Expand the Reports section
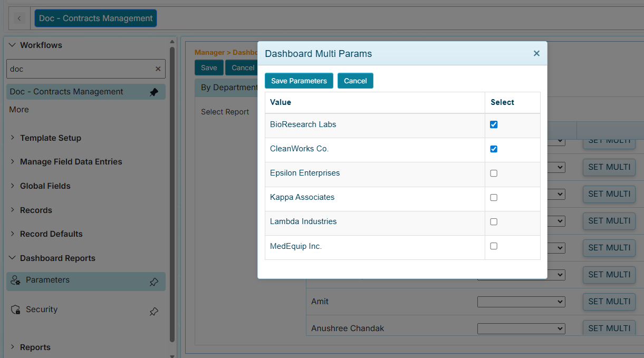 13,347
